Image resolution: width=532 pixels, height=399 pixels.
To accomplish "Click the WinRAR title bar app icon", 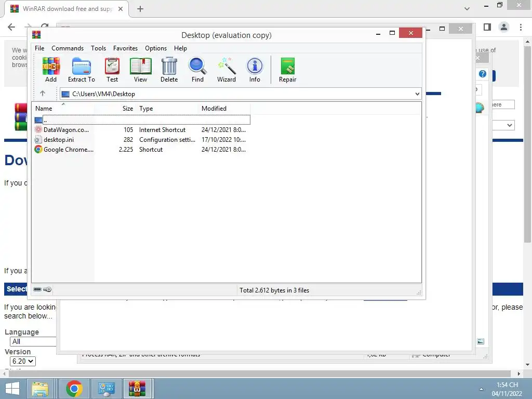I will (36, 34).
